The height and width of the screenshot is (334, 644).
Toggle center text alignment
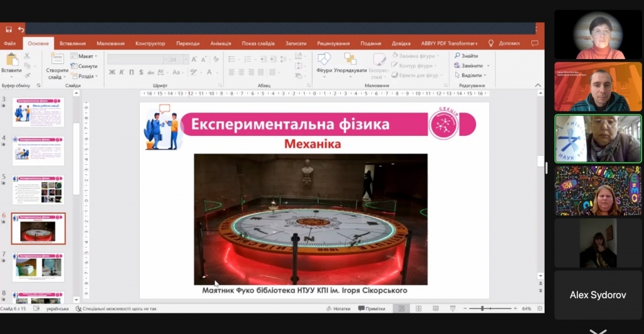(241, 72)
